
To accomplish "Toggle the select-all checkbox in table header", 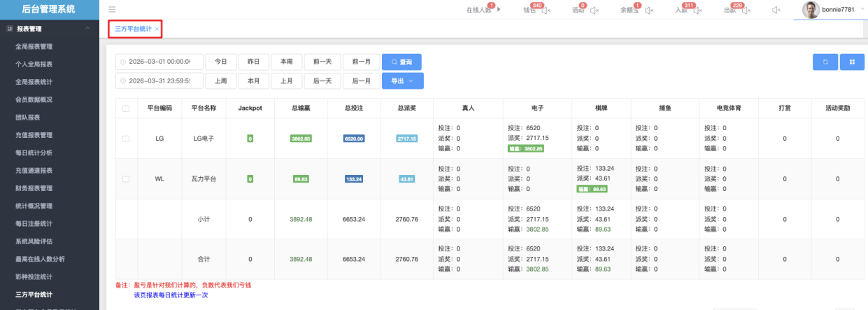I will 126,108.
